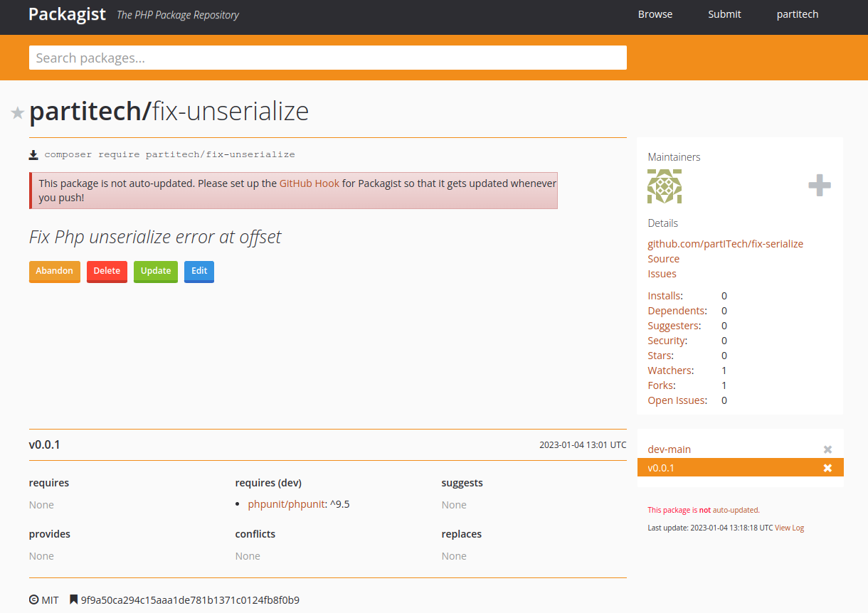Click the 2023-01-04 13:01 UTC release date
This screenshot has height=613, width=868.
(583, 445)
